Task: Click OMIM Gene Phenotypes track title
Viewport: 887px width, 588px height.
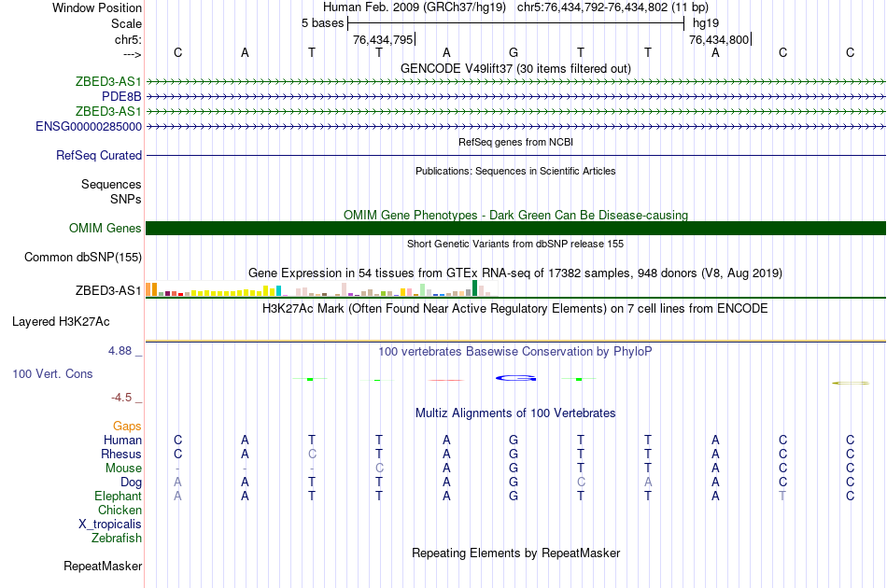Action: pyautogui.click(x=515, y=216)
